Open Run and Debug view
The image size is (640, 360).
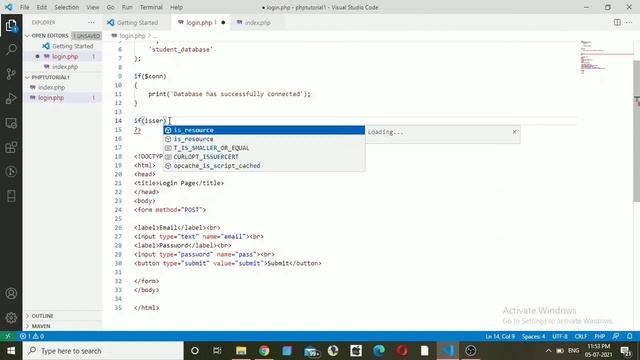click(11, 98)
